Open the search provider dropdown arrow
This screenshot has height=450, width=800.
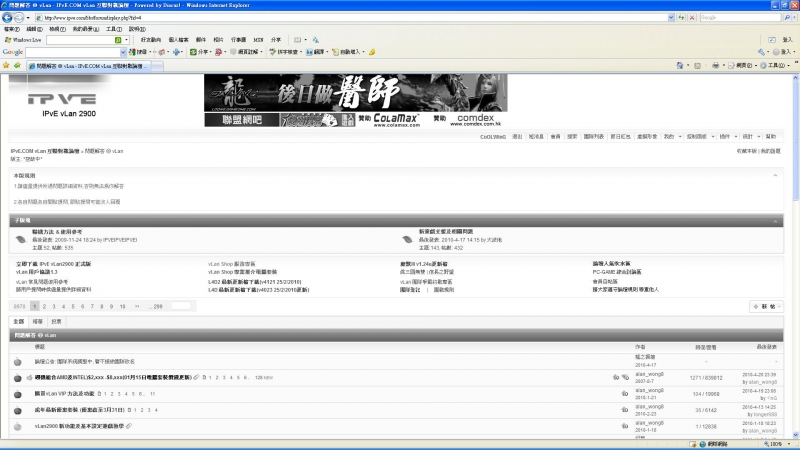coord(795,17)
